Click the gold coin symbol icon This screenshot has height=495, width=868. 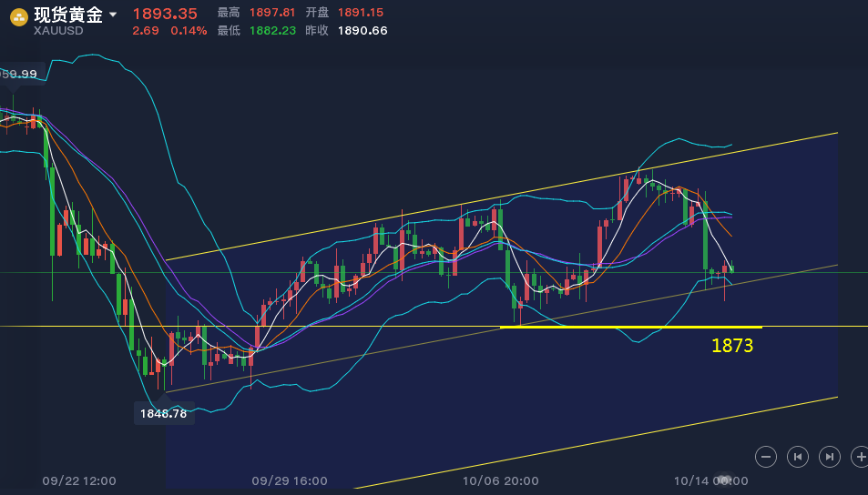[x=19, y=17]
